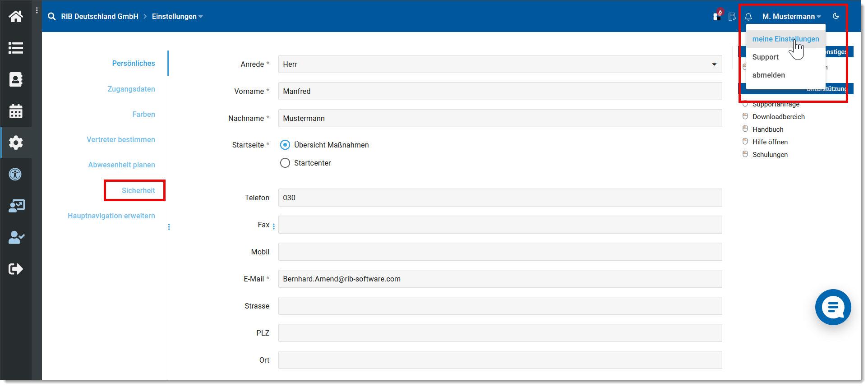This screenshot has width=868, height=387.
Task: Open the Einstellungen breadcrumb dropdown
Action: point(177,17)
